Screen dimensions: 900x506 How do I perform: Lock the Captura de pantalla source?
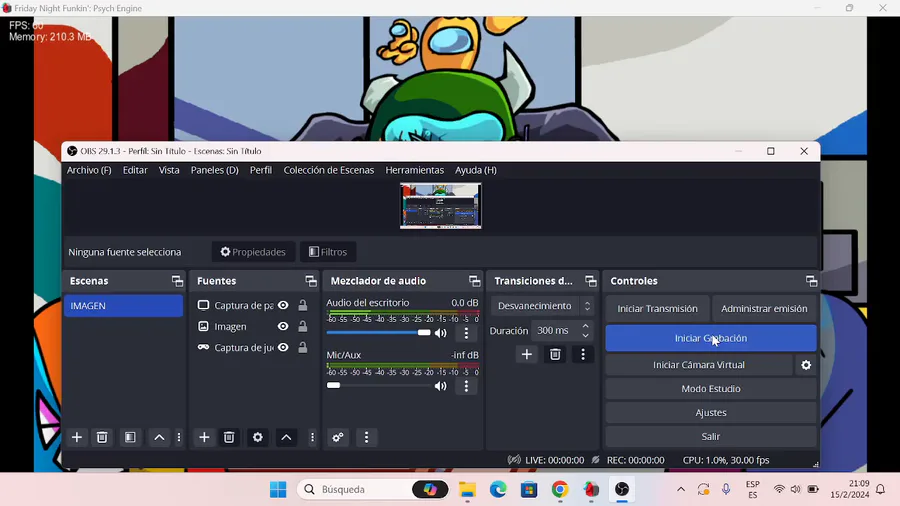[x=302, y=305]
